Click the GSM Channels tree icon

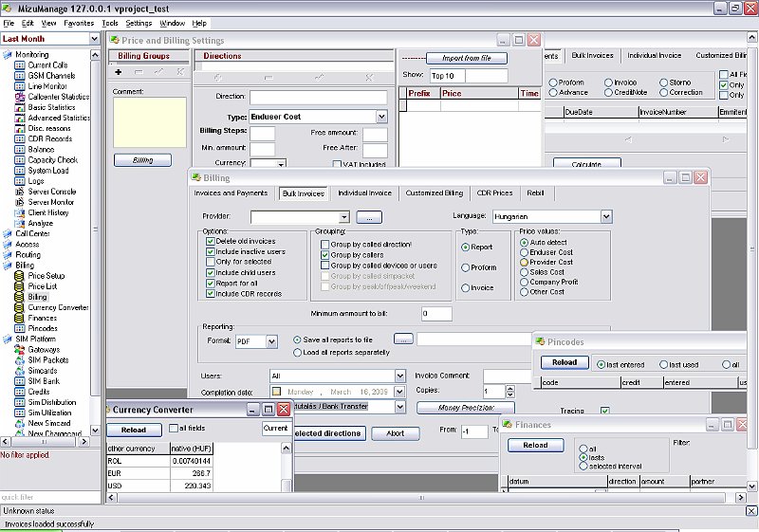(x=19, y=76)
